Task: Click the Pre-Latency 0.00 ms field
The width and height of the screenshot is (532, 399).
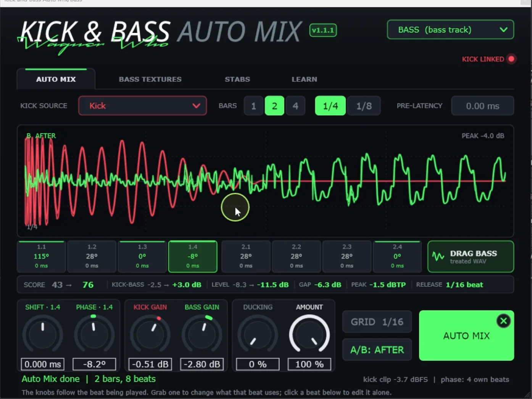Action: (x=482, y=106)
